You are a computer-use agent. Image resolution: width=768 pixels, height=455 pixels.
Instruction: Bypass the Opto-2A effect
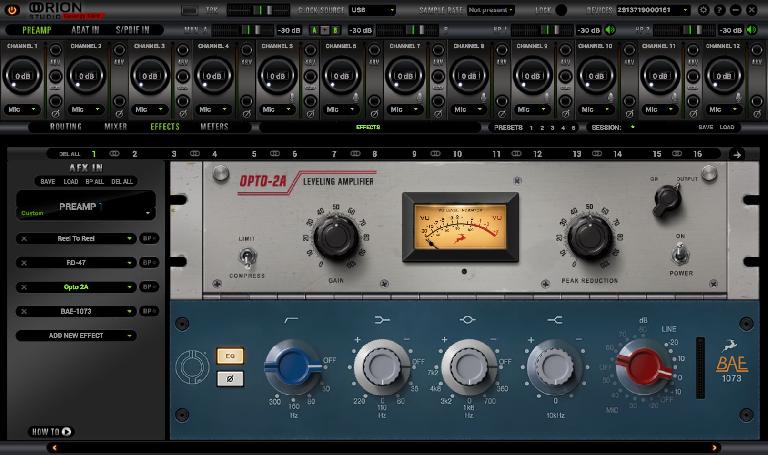[149, 287]
